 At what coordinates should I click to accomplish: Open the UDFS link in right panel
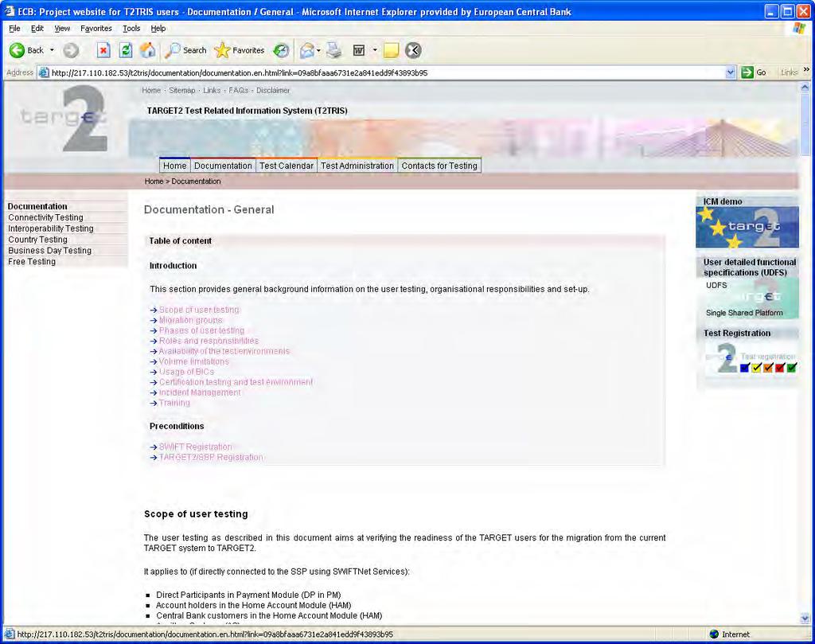[x=716, y=285]
